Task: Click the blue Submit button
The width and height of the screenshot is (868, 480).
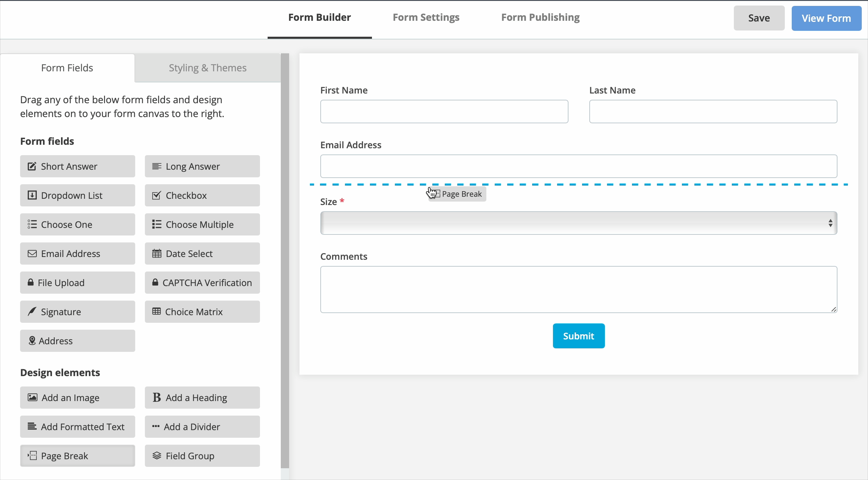Action: tap(579, 336)
